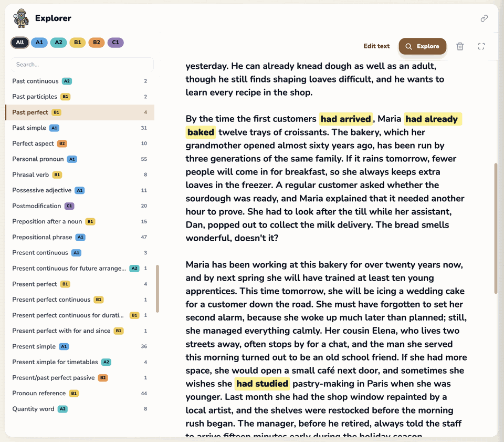This screenshot has width=504, height=442.
Task: Click the Edit text link
Action: click(376, 46)
